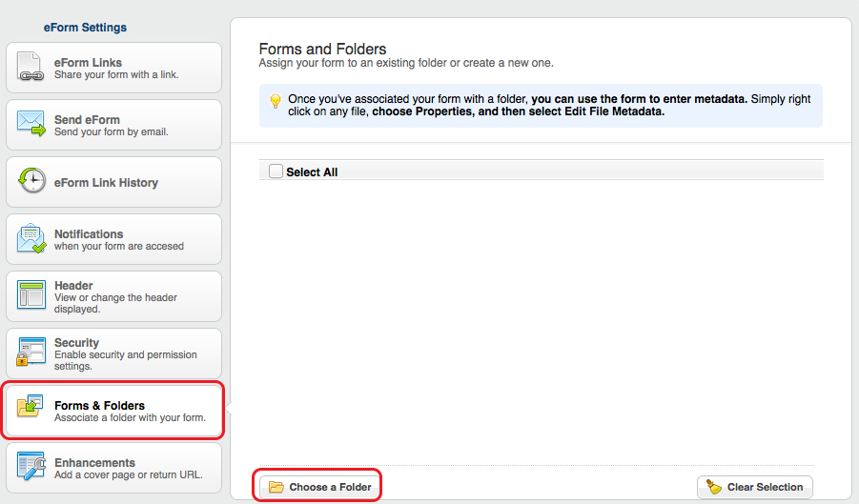Click the lightbulb tip icon

coord(276,101)
